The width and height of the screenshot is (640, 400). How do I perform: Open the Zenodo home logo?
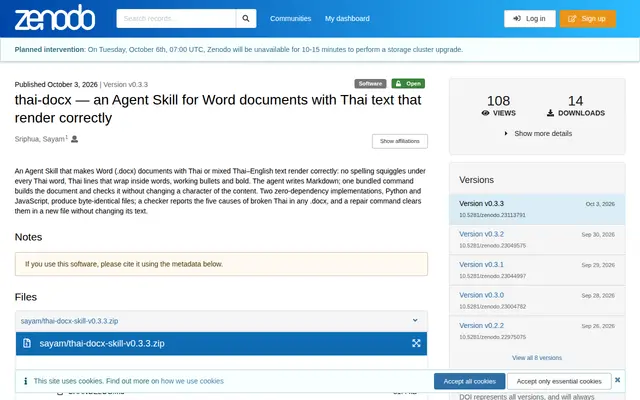coord(55,18)
